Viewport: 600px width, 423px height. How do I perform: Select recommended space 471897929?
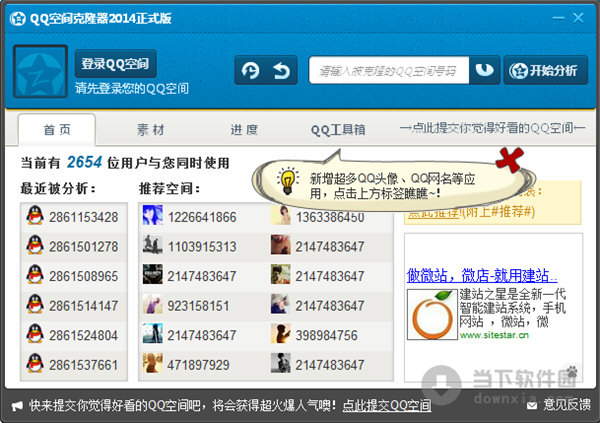198,365
